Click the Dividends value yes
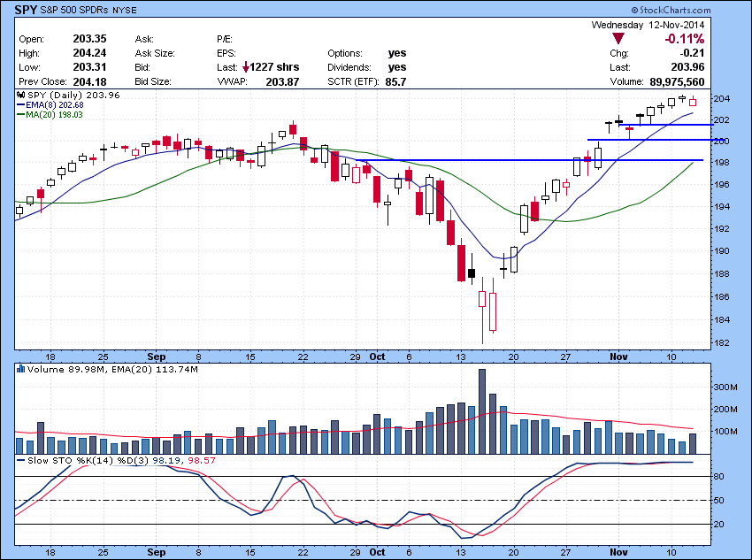Image resolution: width=752 pixels, height=560 pixels. tap(397, 67)
